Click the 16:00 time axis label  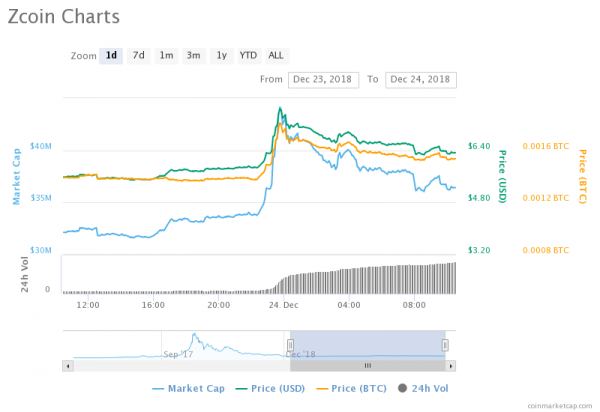point(153,305)
